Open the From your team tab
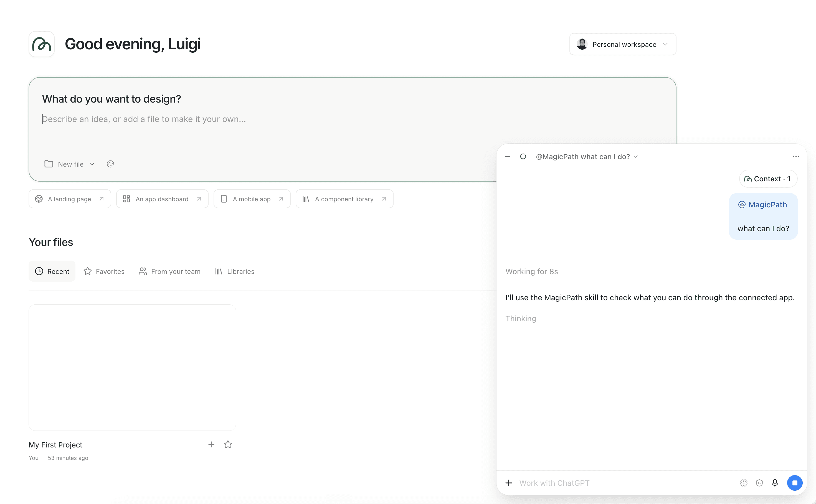This screenshot has height=504, width=816. [x=169, y=271]
